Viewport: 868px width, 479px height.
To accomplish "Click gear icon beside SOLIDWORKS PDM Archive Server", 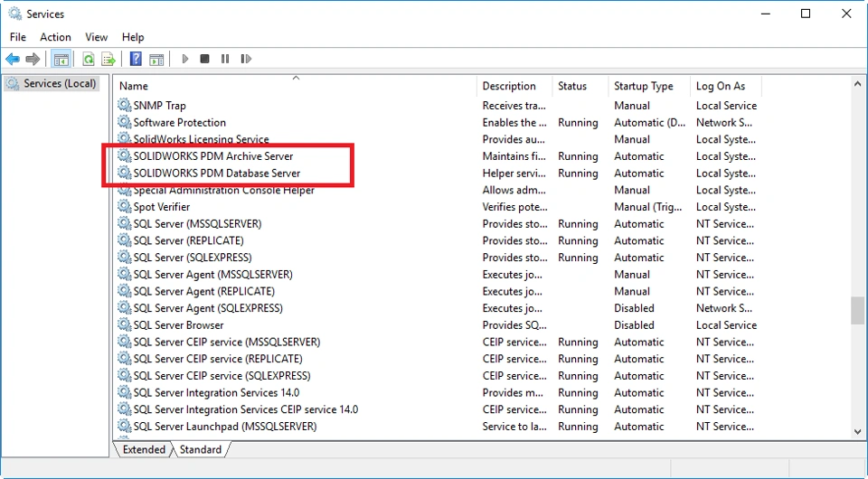I will 125,156.
